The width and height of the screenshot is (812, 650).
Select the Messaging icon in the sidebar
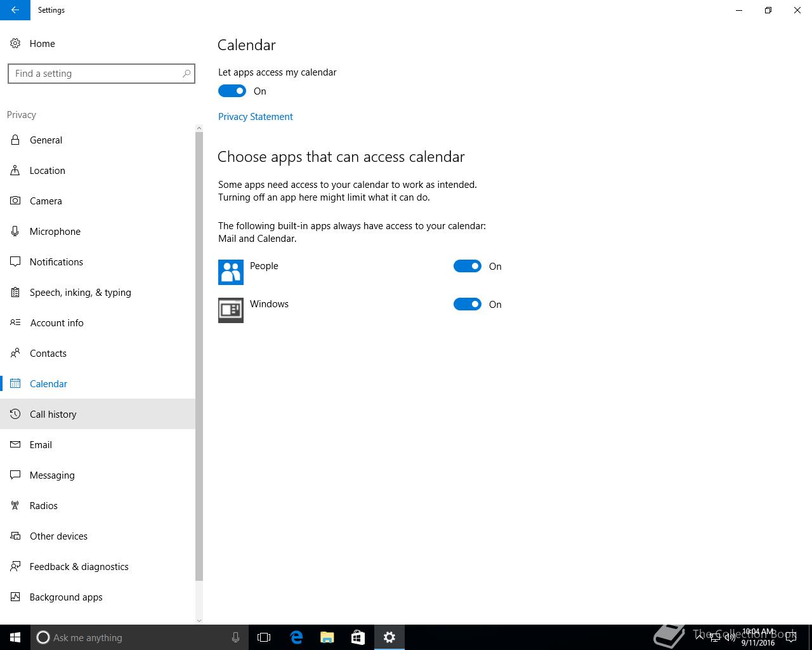point(15,475)
